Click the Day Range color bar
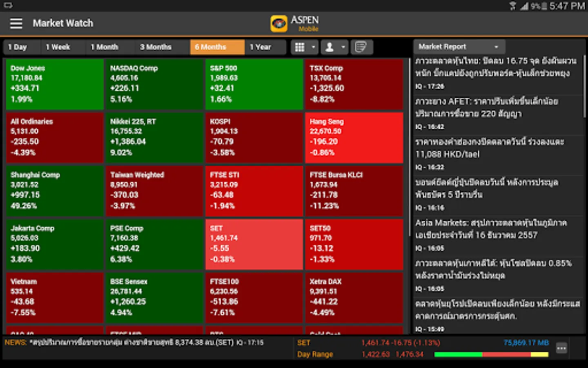Image resolution: width=588 pixels, height=368 pixels. click(x=491, y=355)
